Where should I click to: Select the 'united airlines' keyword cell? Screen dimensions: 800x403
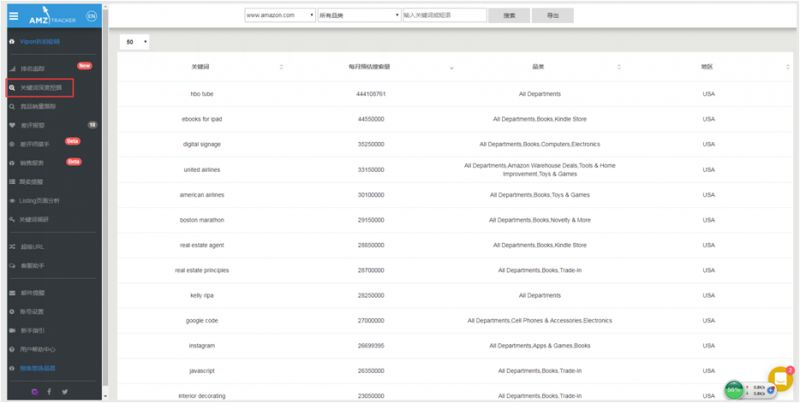(202, 169)
